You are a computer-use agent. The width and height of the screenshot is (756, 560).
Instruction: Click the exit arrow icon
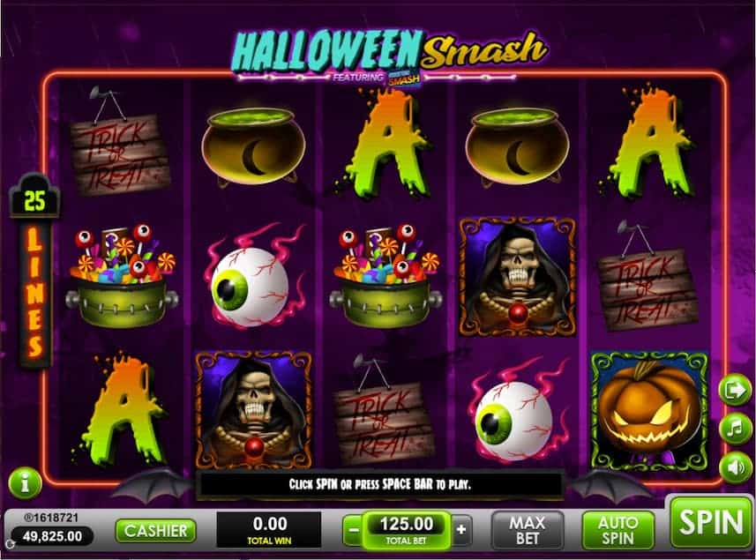[734, 390]
